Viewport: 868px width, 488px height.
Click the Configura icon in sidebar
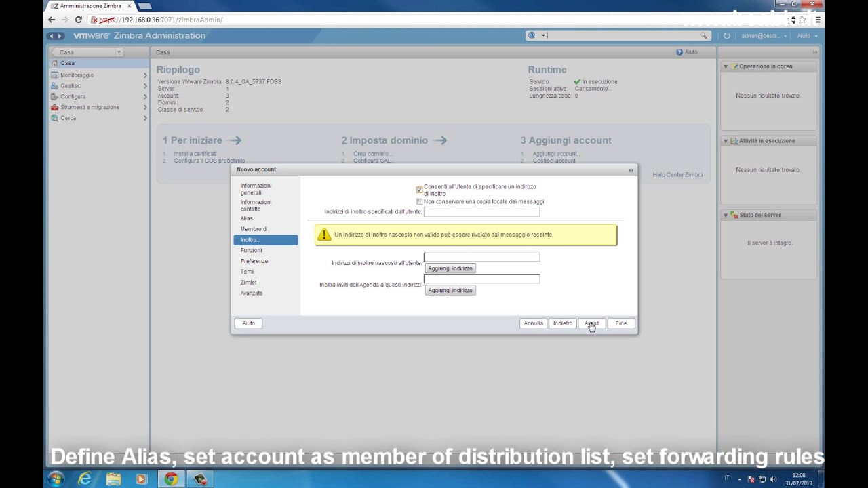coord(55,96)
